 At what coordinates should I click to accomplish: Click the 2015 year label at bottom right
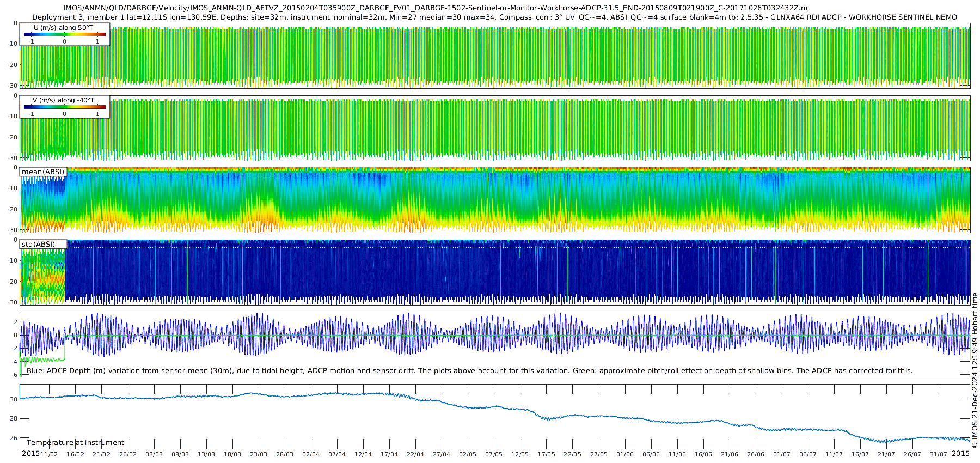(x=960, y=454)
